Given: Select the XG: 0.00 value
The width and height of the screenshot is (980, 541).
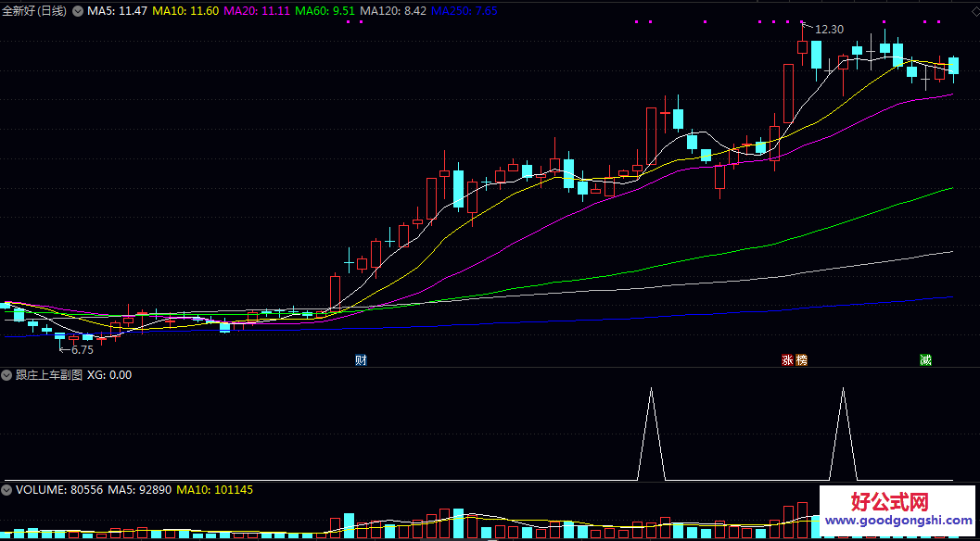Looking at the screenshot, I should [109, 375].
